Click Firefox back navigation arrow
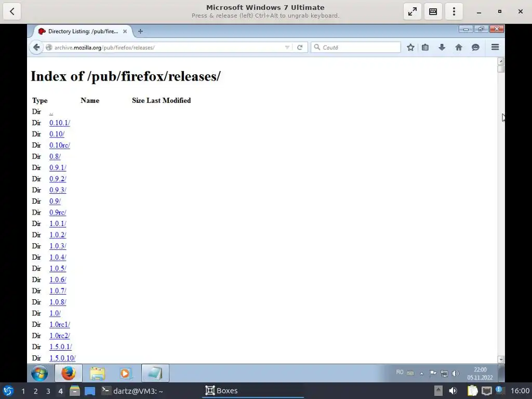 [36, 47]
